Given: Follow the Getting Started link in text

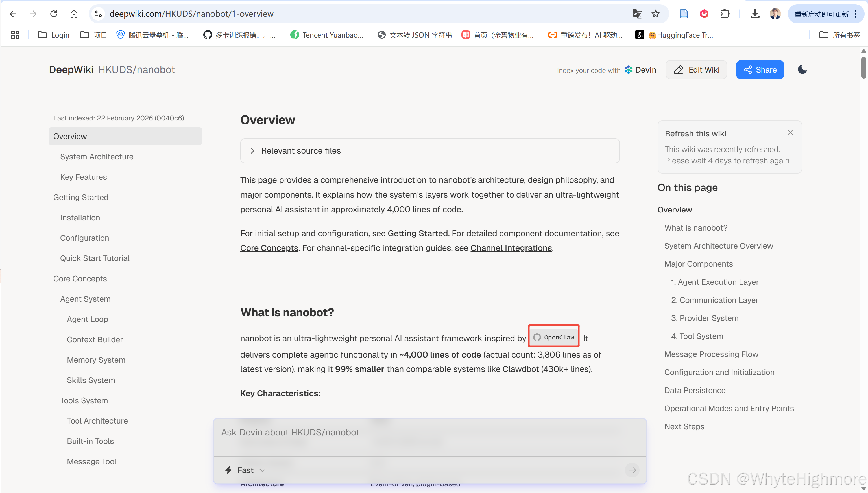Looking at the screenshot, I should point(418,233).
